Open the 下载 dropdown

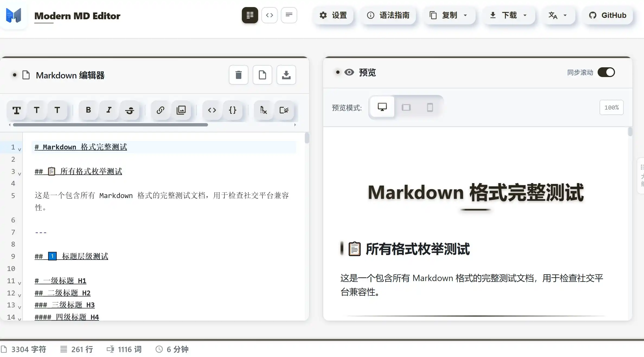(x=509, y=15)
